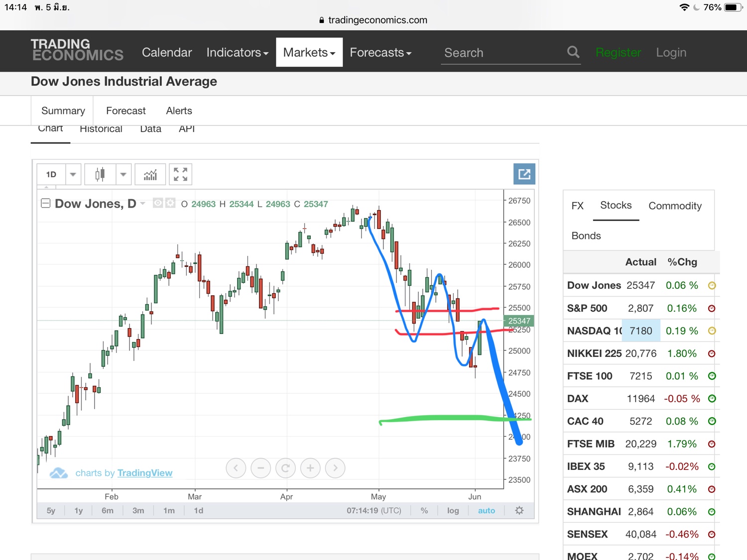Click the S&P 500 row status icon
Image resolution: width=747 pixels, height=560 pixels.
(x=712, y=309)
